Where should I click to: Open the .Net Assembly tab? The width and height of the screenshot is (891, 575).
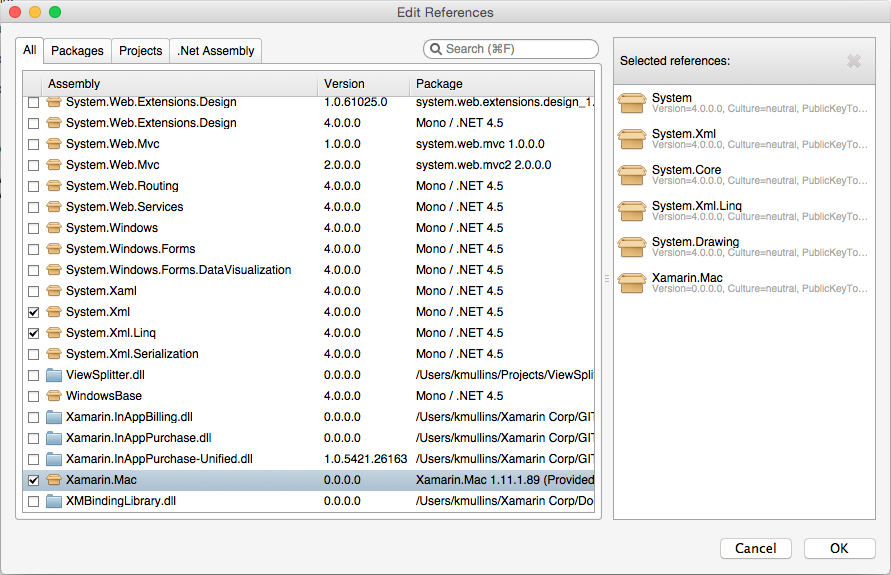(215, 51)
